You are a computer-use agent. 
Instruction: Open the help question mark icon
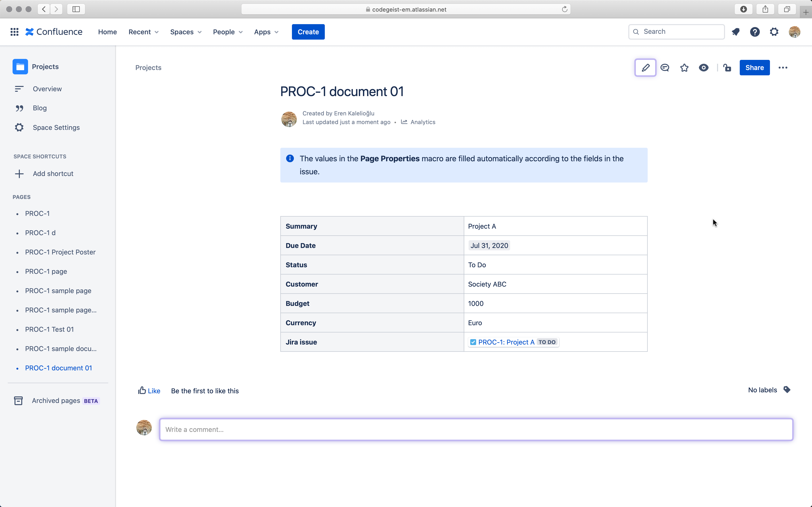tap(755, 32)
